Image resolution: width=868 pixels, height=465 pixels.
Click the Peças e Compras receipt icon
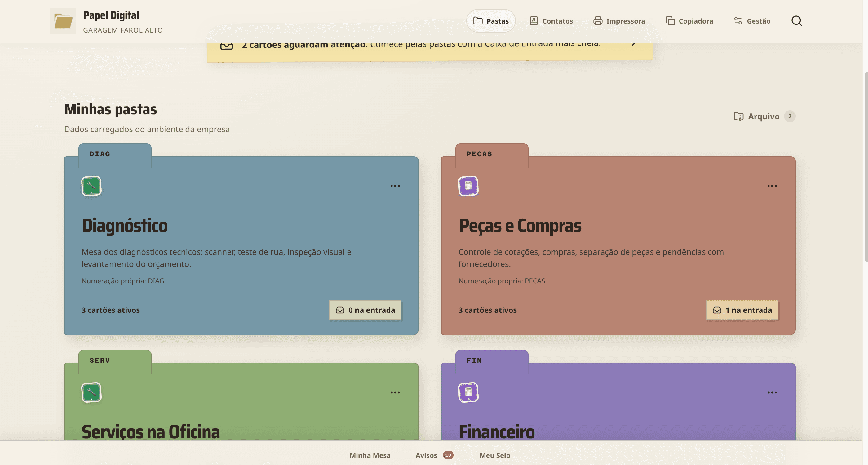[468, 186]
